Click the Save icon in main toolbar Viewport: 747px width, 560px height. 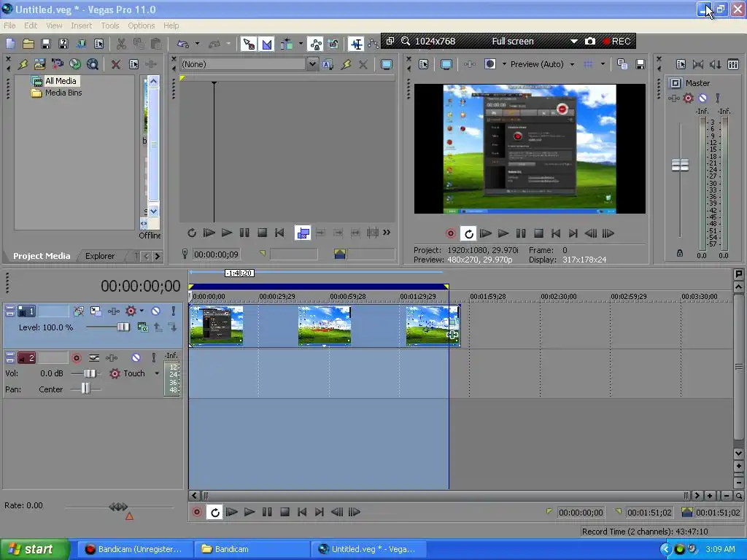pos(46,44)
